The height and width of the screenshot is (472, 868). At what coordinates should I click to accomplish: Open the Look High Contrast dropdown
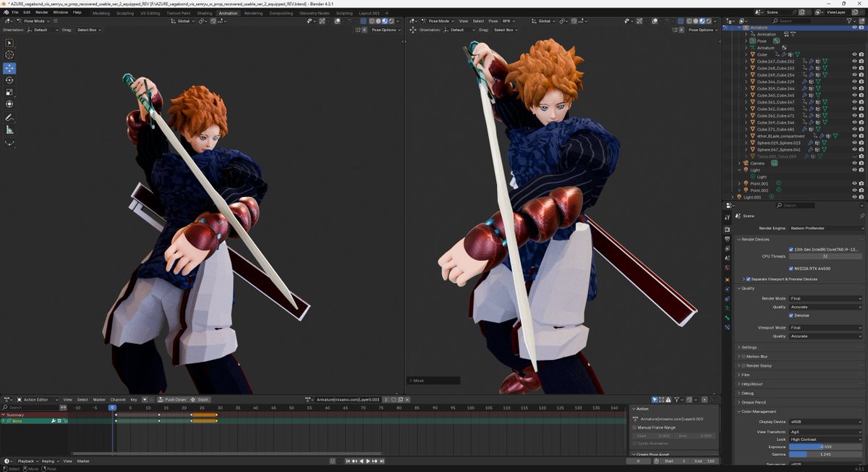tap(826, 439)
